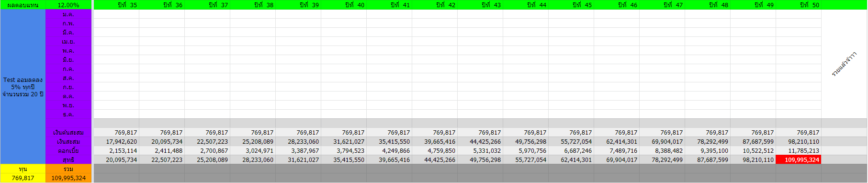Image resolution: width=868 pixels, height=183 pixels.
Task: Select the สุทธิ row label
Action: [68, 160]
